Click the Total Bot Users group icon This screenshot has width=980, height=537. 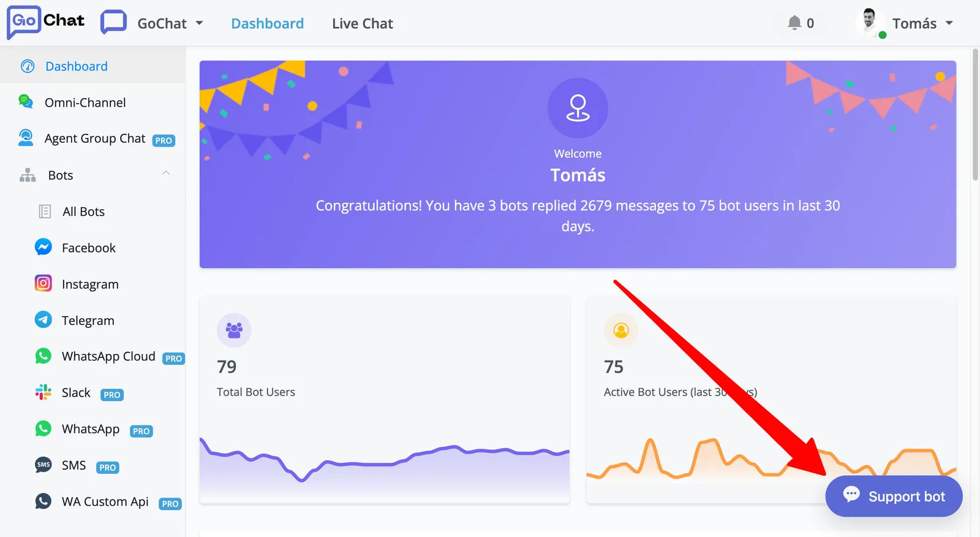[x=234, y=330]
